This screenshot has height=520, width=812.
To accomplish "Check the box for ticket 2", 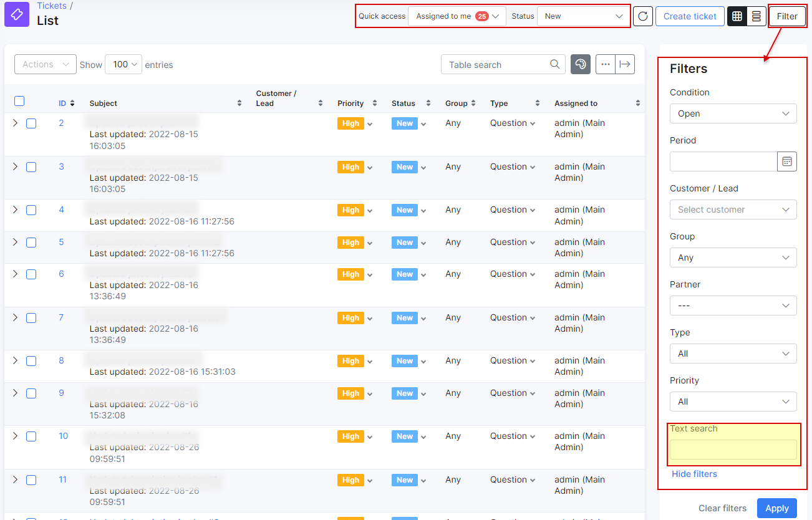I will (31, 123).
